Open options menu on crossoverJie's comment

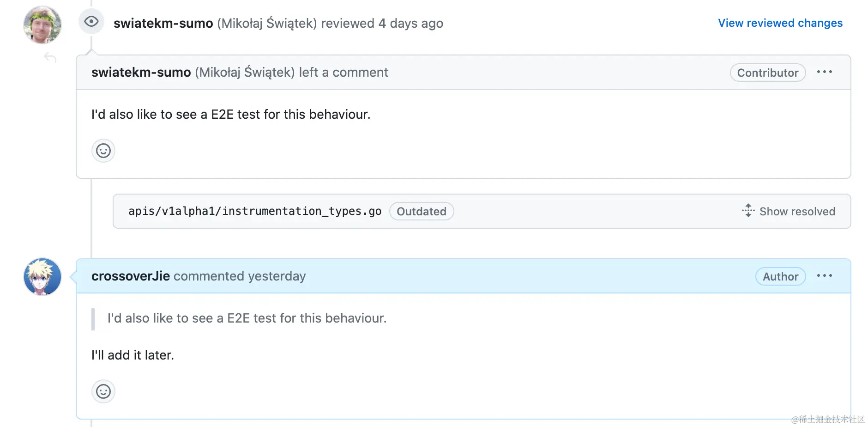click(x=824, y=276)
